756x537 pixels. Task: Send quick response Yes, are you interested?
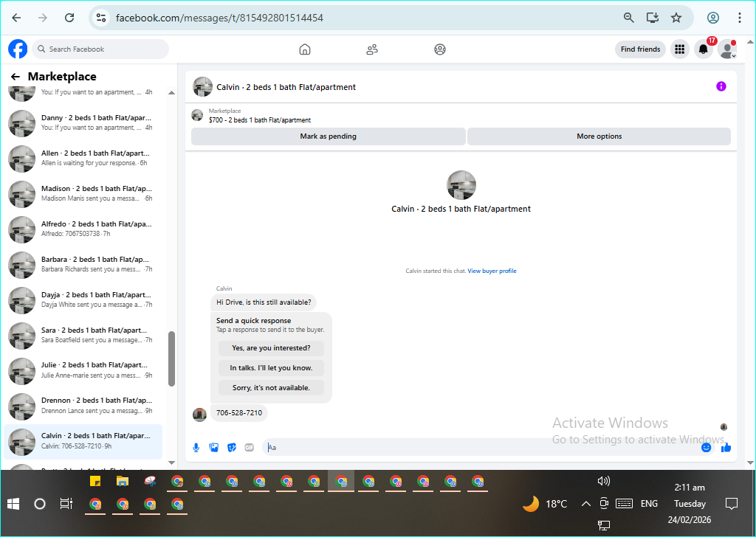click(x=271, y=347)
